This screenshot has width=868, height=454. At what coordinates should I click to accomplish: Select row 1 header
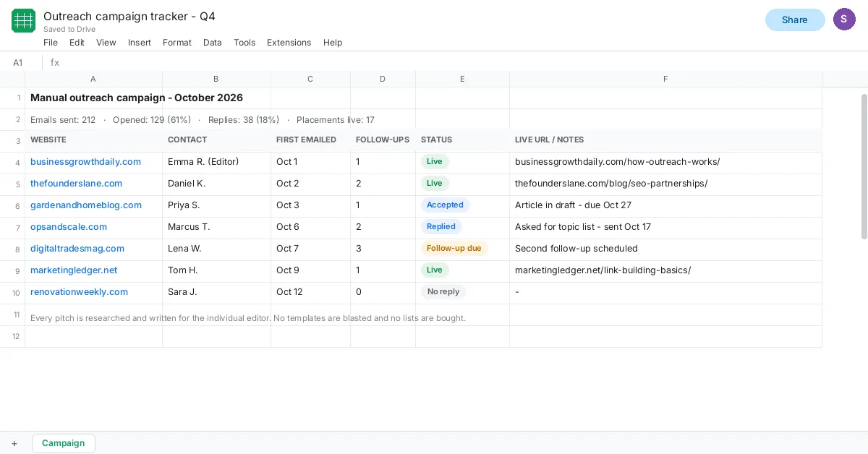[12, 98]
